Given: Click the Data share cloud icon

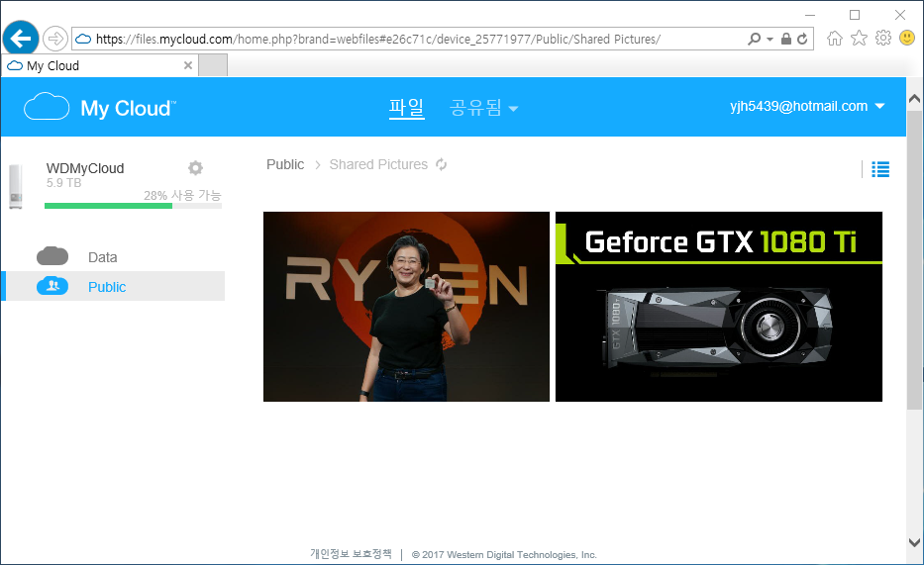Looking at the screenshot, I should tap(52, 256).
